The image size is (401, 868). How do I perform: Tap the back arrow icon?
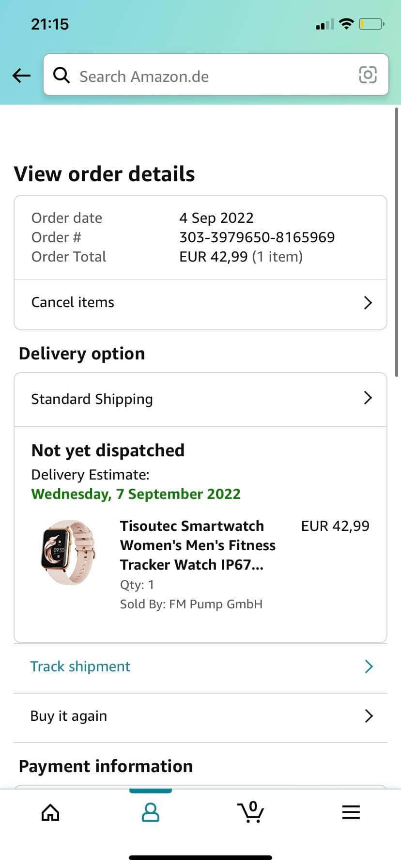[x=21, y=76]
